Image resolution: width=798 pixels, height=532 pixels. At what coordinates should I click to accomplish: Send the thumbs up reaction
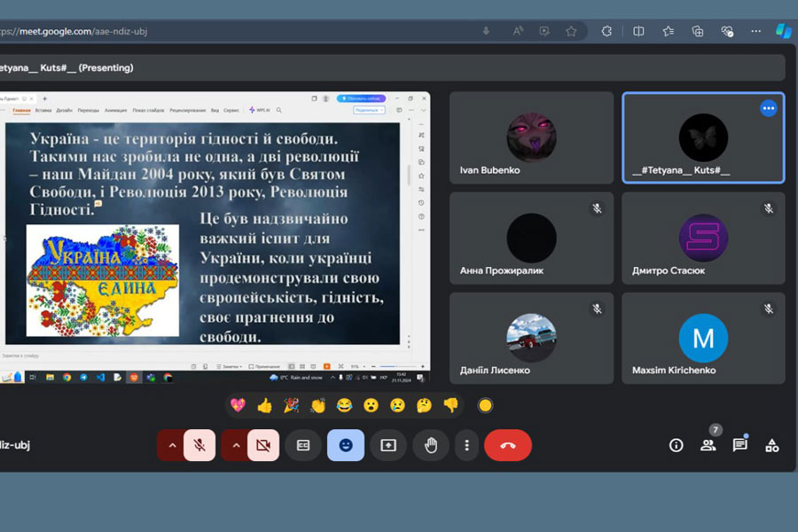click(264, 405)
